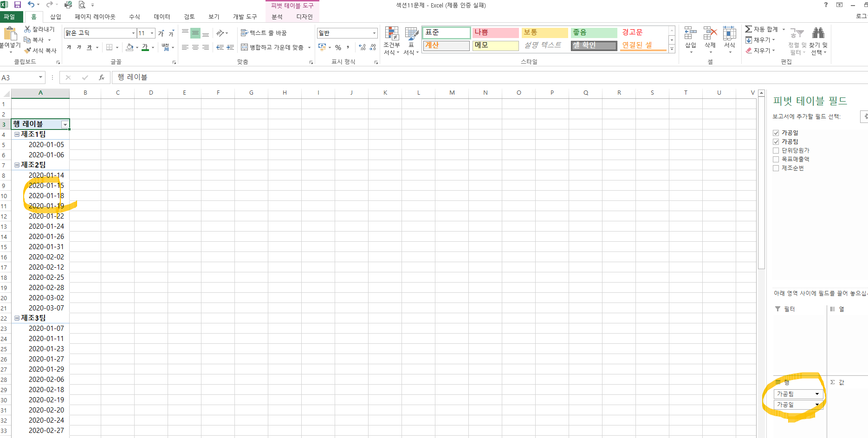Select the Format Painter (서식 복사) brush

click(x=28, y=50)
